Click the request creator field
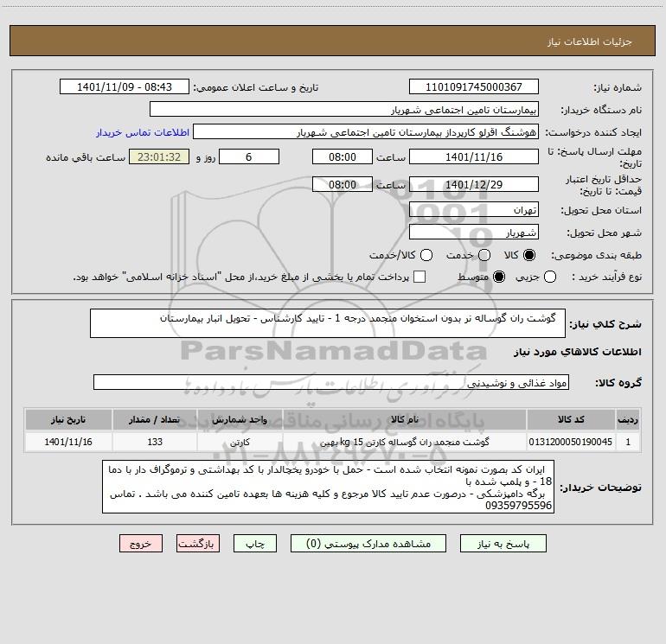The image size is (666, 644). point(366,131)
